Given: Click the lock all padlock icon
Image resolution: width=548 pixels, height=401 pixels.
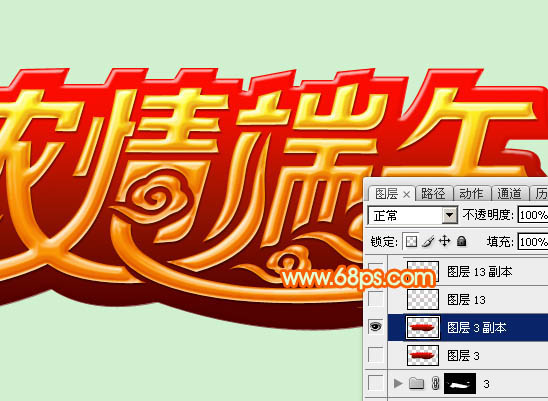Looking at the screenshot, I should pyautogui.click(x=462, y=241).
